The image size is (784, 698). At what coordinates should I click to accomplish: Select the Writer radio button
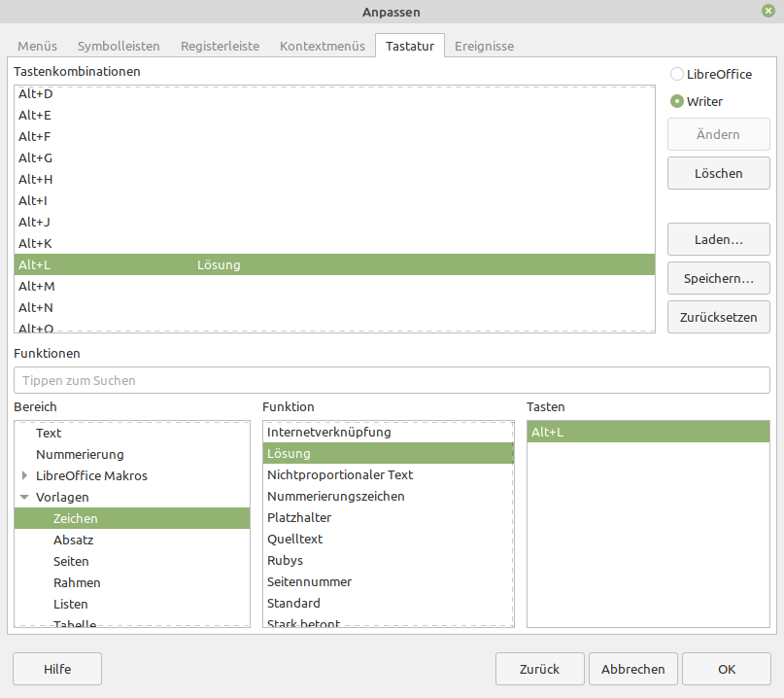pyautogui.click(x=677, y=101)
